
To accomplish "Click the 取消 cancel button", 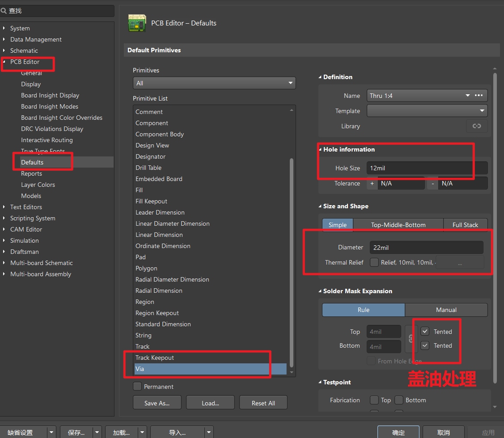I will [444, 433].
